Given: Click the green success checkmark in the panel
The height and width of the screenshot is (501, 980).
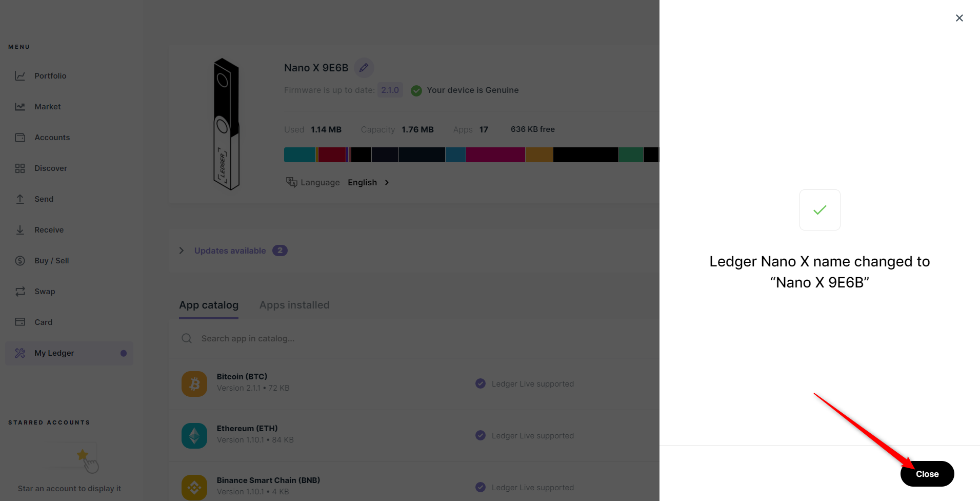Looking at the screenshot, I should [x=819, y=210].
